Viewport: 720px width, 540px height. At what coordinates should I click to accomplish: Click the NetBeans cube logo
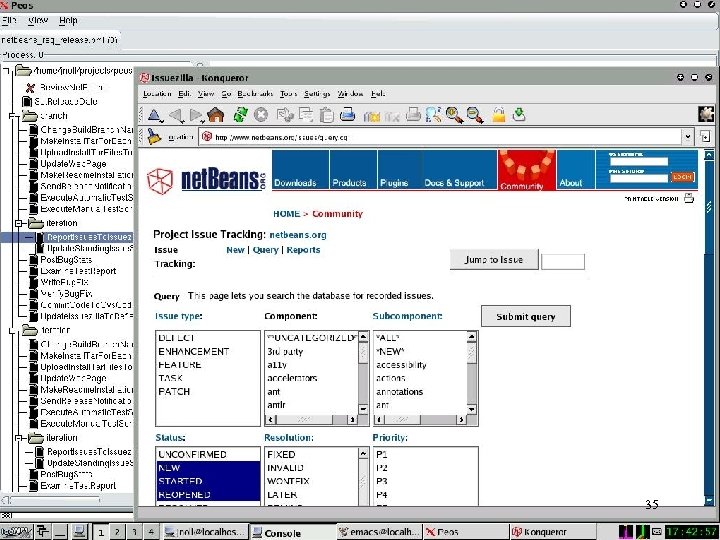[160, 180]
